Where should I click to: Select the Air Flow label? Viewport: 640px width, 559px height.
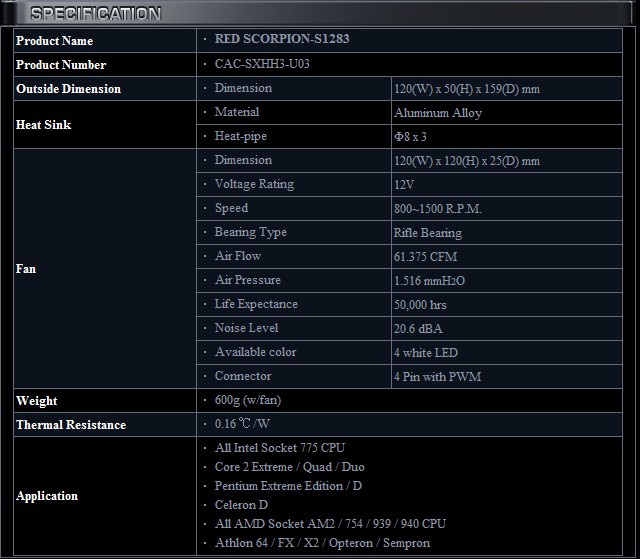coord(238,256)
